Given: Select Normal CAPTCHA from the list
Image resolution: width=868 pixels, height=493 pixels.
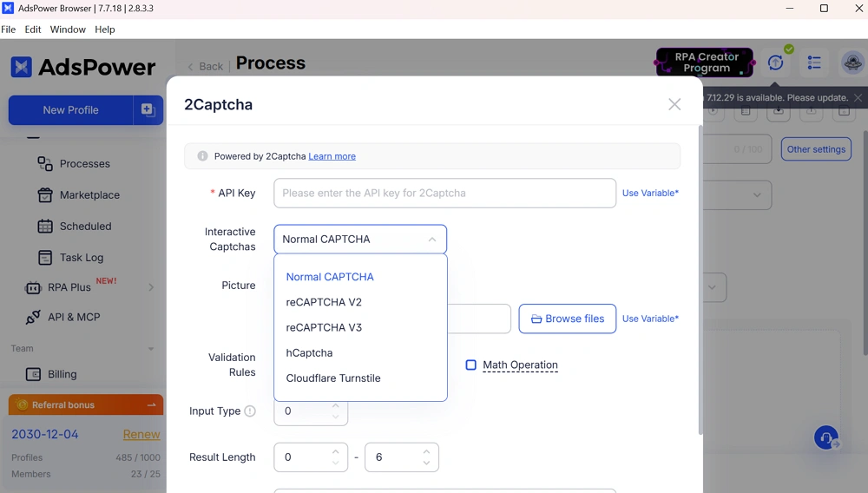Looking at the screenshot, I should coord(330,277).
